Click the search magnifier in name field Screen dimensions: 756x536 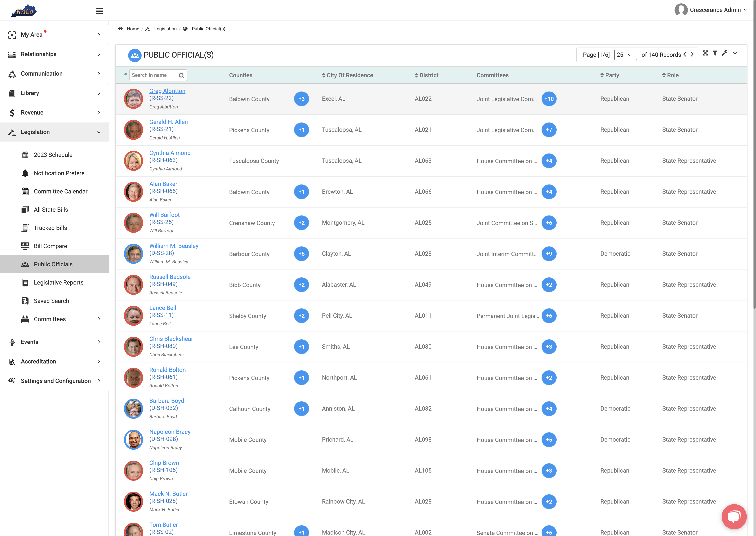click(x=181, y=76)
